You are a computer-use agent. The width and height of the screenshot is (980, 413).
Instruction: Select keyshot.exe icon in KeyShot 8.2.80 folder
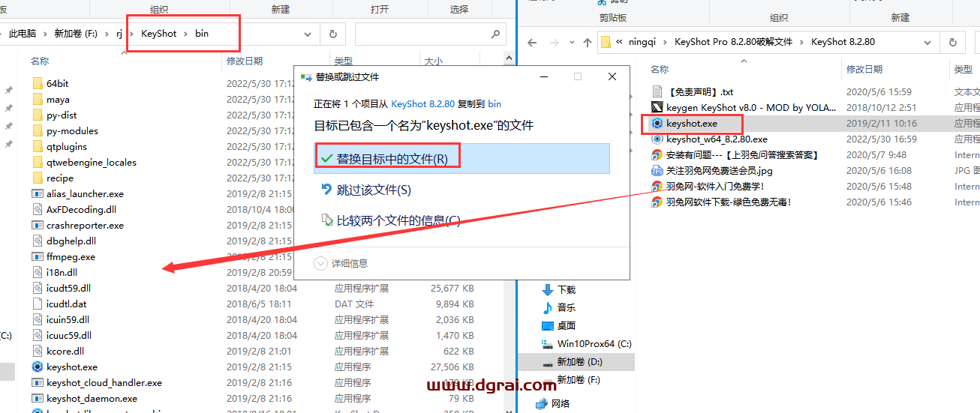point(657,123)
